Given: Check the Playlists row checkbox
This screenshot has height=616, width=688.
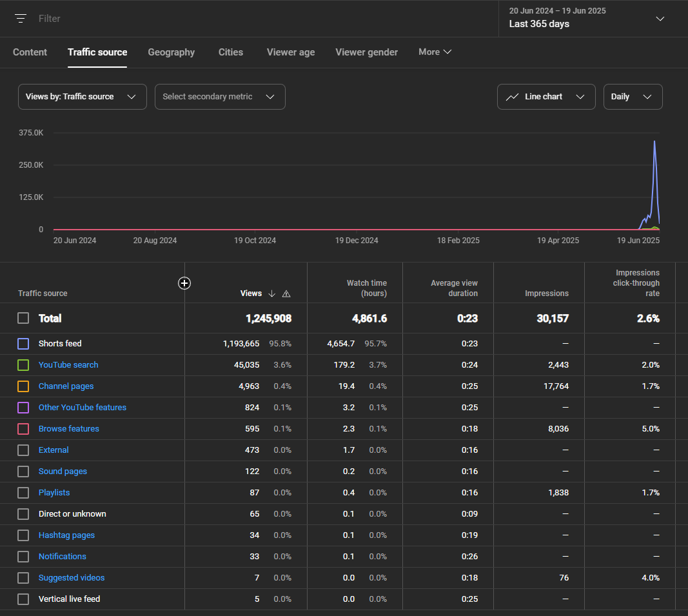Looking at the screenshot, I should pos(23,493).
